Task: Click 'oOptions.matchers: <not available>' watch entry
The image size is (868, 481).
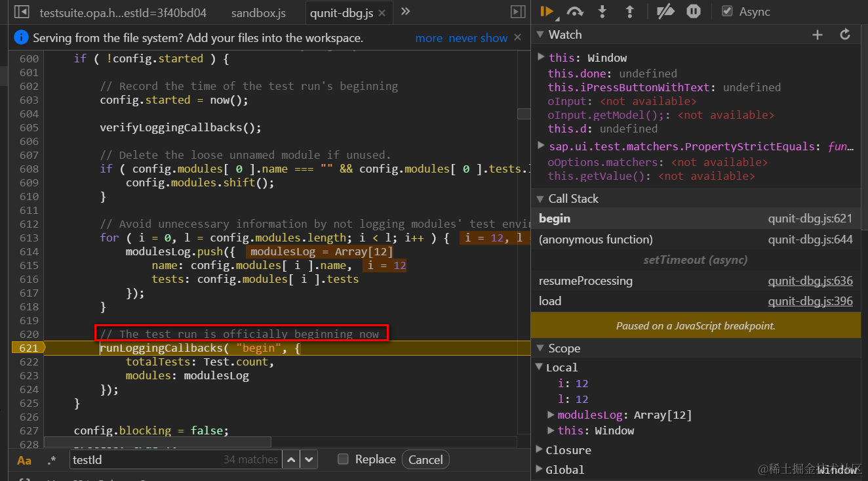Action: click(658, 162)
